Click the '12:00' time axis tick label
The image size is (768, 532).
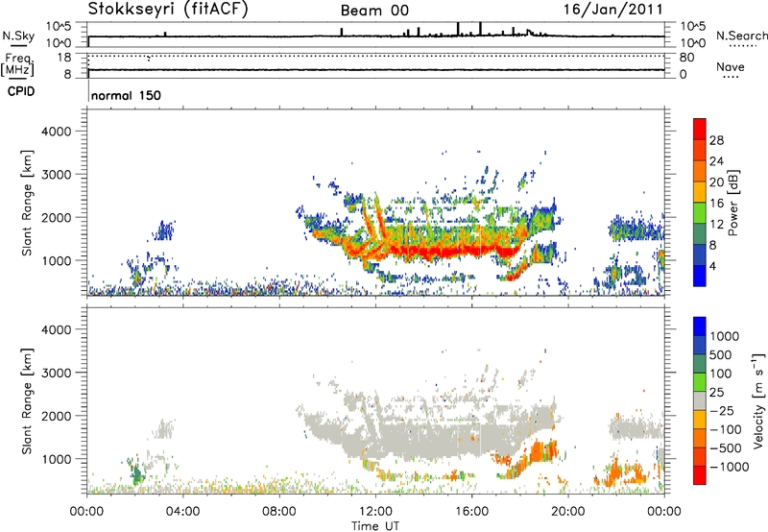click(x=375, y=512)
